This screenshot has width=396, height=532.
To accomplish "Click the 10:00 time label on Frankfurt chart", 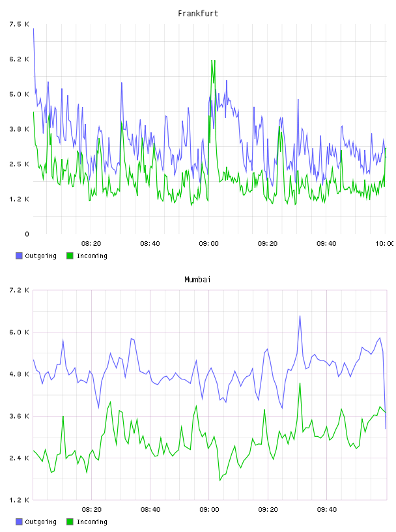I will click(x=385, y=244).
